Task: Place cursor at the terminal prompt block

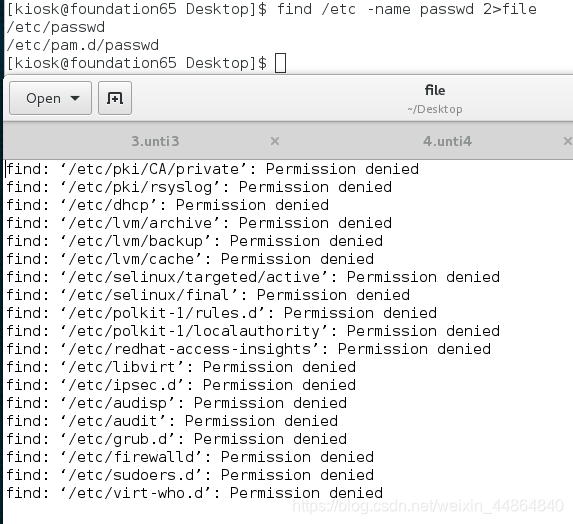Action: click(x=280, y=63)
